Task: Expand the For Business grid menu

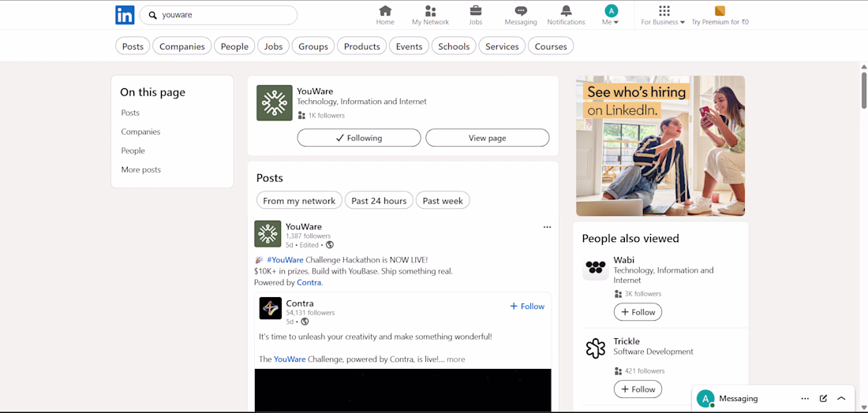Action: pos(663,15)
